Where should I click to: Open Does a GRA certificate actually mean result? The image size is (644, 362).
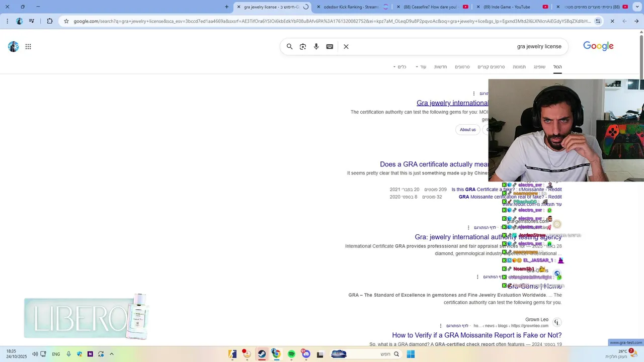pos(434,164)
